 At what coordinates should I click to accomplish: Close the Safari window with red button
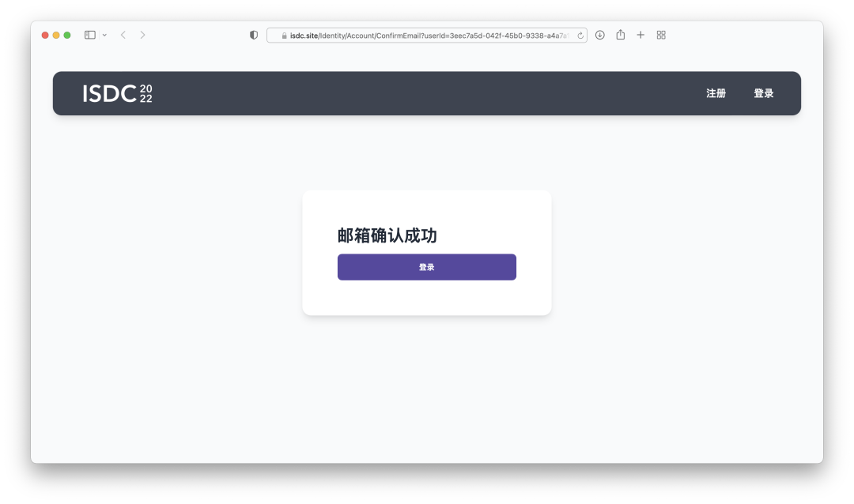tap(45, 35)
